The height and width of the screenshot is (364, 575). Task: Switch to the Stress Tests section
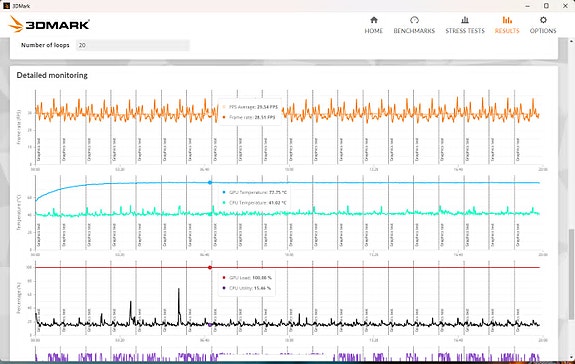[465, 25]
